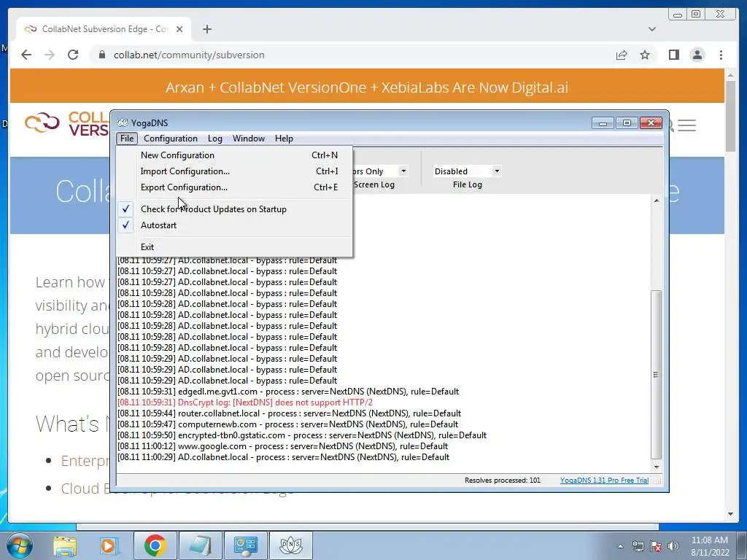Click the log scroll down arrow
This screenshot has height=560, width=747.
coord(657,467)
